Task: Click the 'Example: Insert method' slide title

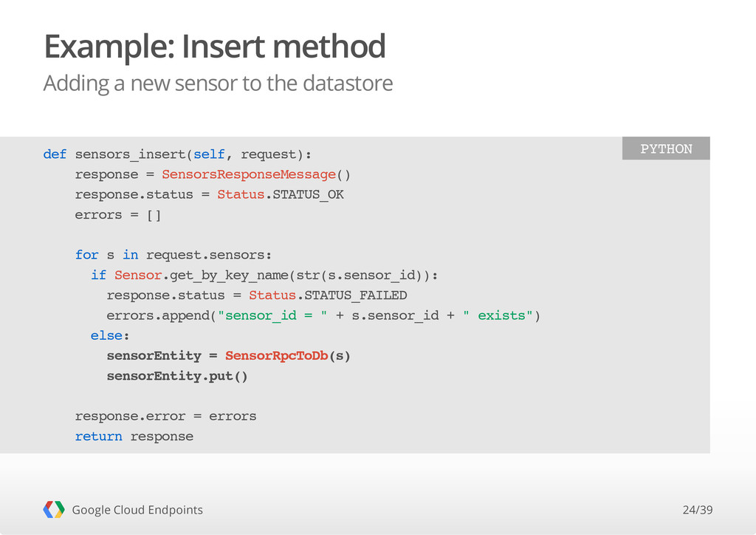Action: click(x=215, y=47)
